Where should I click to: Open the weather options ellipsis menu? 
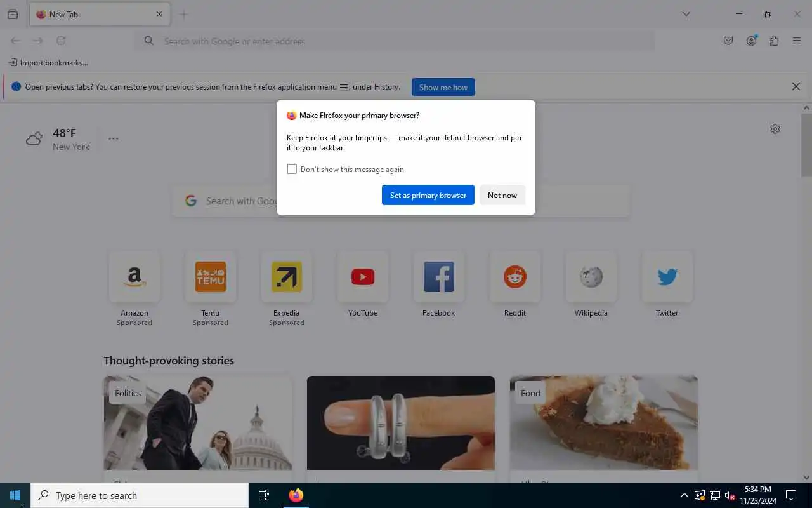click(114, 138)
